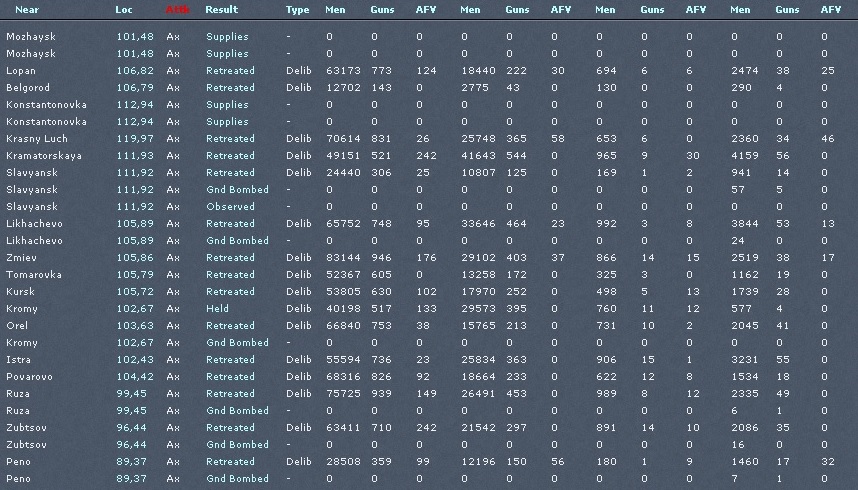This screenshot has width=858, height=490.
Task: Click the Type column header
Action: click(297, 9)
